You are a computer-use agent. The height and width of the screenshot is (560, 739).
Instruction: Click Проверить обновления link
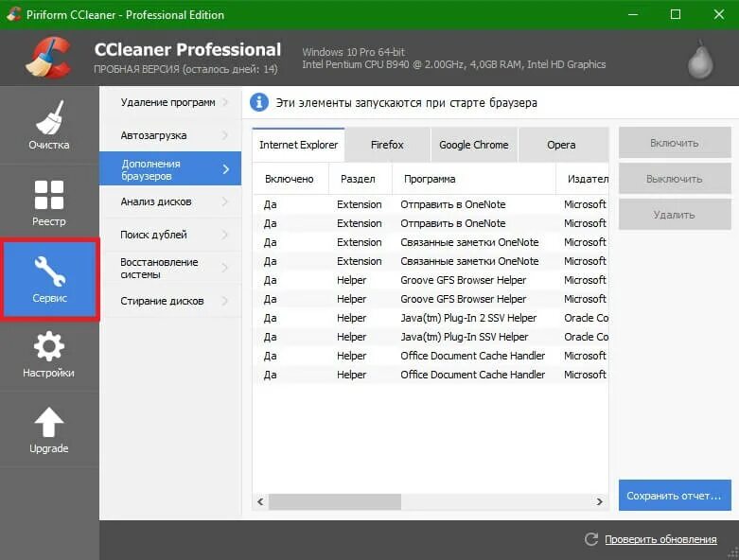tap(660, 539)
